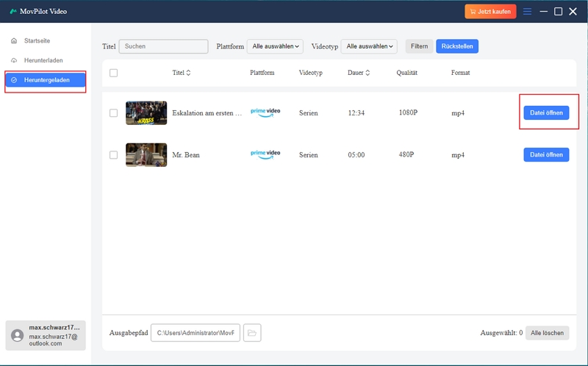588x366 pixels.
Task: Switch to Herunterladen in the sidebar
Action: (x=43, y=60)
